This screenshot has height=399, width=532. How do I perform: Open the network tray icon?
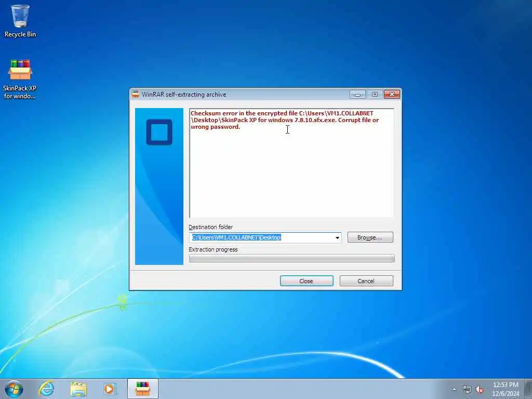point(467,390)
